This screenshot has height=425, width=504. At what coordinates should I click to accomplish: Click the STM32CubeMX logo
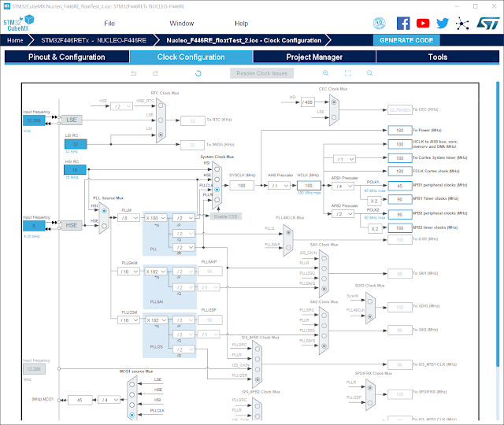[x=19, y=23]
